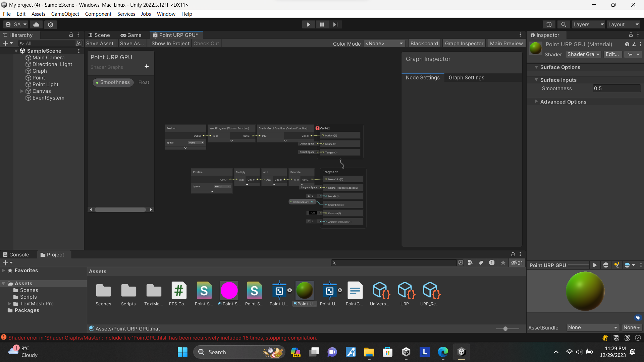Expand Advanced Options section
Screen dimensions: 644x362
[536, 102]
